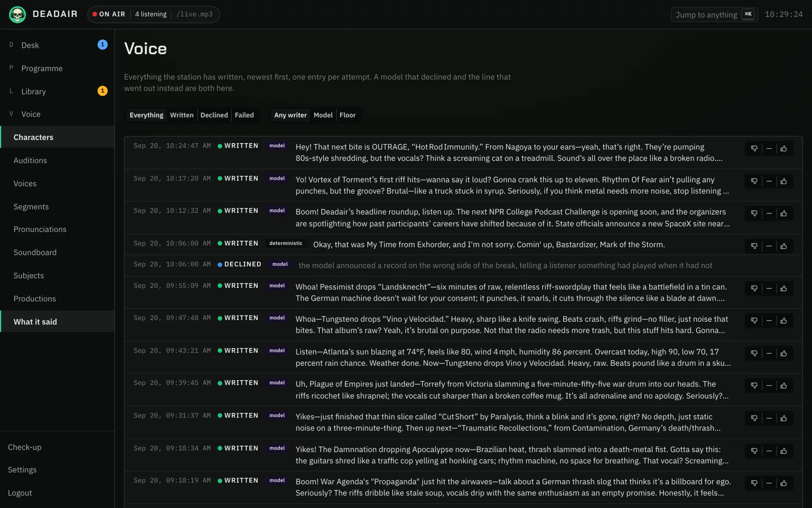Viewport: 812px width, 508px height.
Task: Filter entries by Declined status
Action: [x=214, y=115]
